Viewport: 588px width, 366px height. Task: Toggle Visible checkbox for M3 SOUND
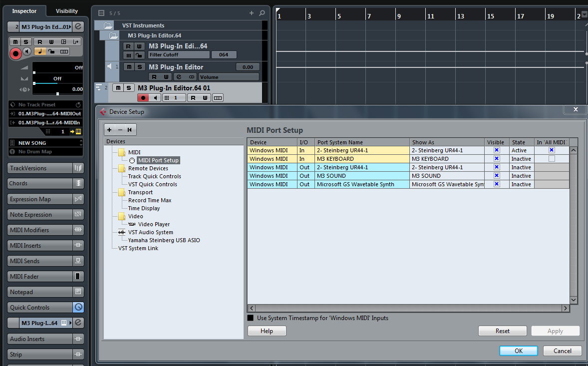coord(497,175)
